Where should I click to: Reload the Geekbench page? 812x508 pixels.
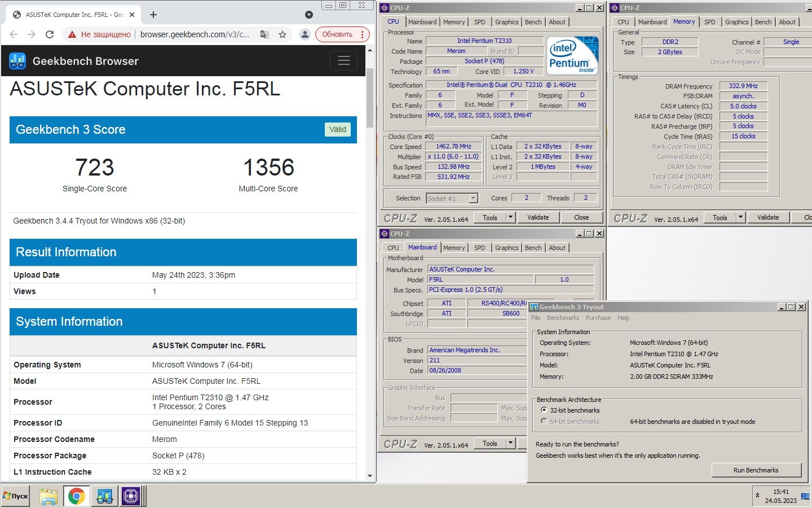point(50,34)
